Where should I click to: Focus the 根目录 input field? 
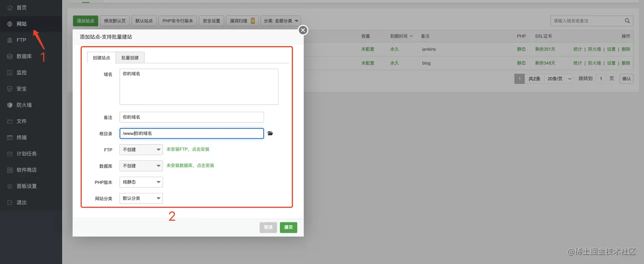pos(192,133)
